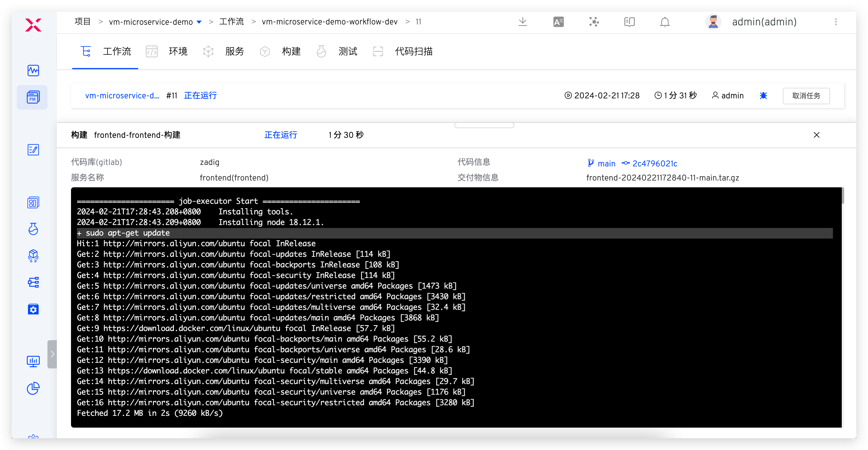Open the language translation icon
This screenshot has height=450, width=868.
tap(558, 22)
